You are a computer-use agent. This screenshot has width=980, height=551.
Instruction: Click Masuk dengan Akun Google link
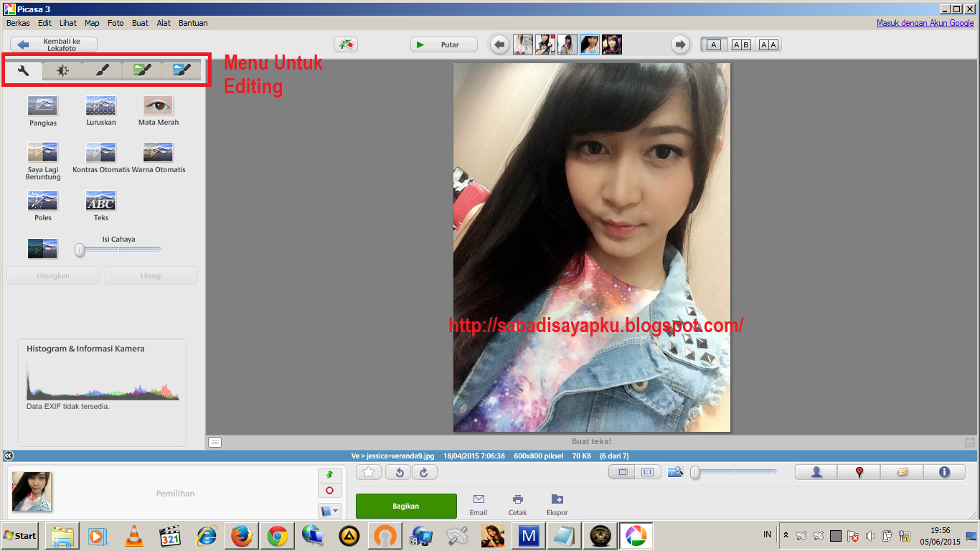click(925, 23)
